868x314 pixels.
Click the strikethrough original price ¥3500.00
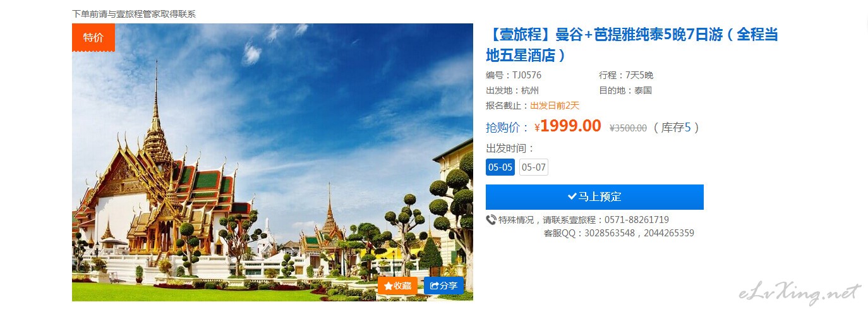pos(628,128)
